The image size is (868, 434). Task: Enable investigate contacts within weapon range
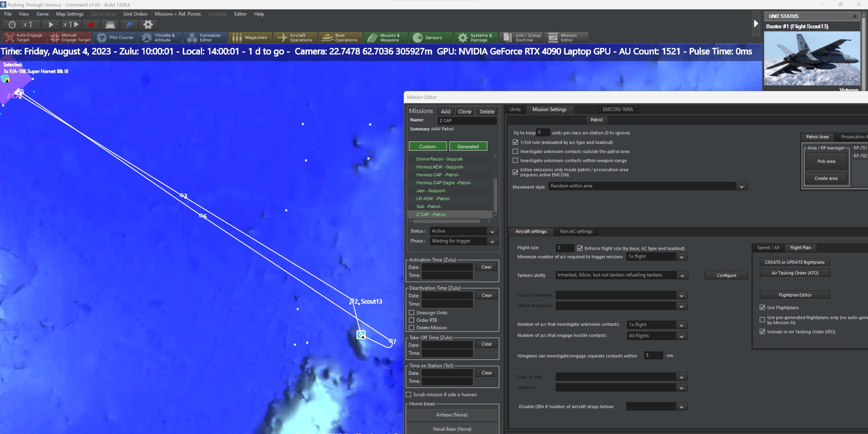point(515,160)
